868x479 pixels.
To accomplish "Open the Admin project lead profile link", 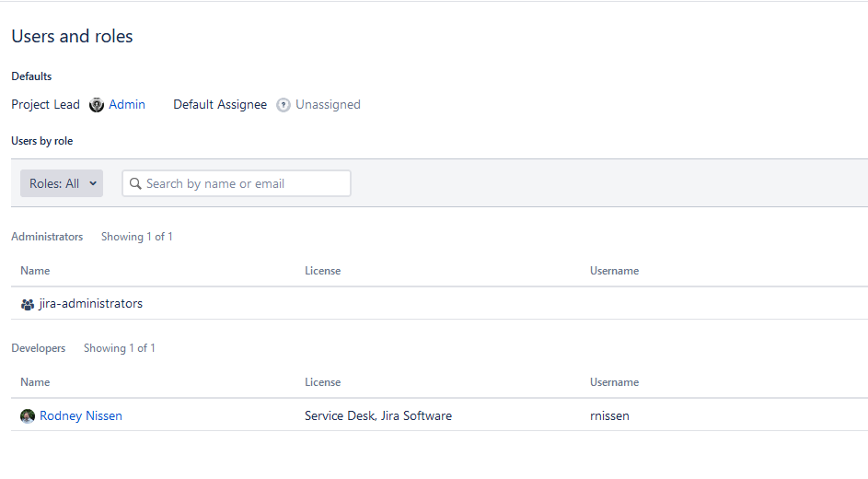I will click(x=127, y=105).
